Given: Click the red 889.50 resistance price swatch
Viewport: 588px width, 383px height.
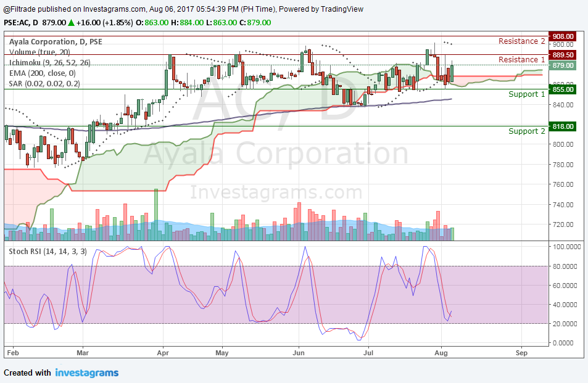Looking at the screenshot, I should (x=563, y=54).
